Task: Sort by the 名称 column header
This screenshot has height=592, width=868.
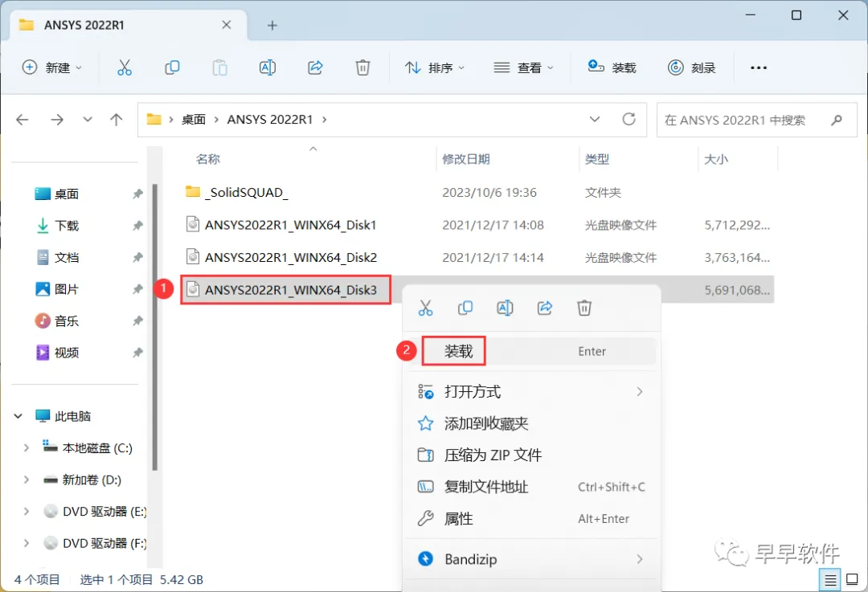Action: click(x=208, y=159)
